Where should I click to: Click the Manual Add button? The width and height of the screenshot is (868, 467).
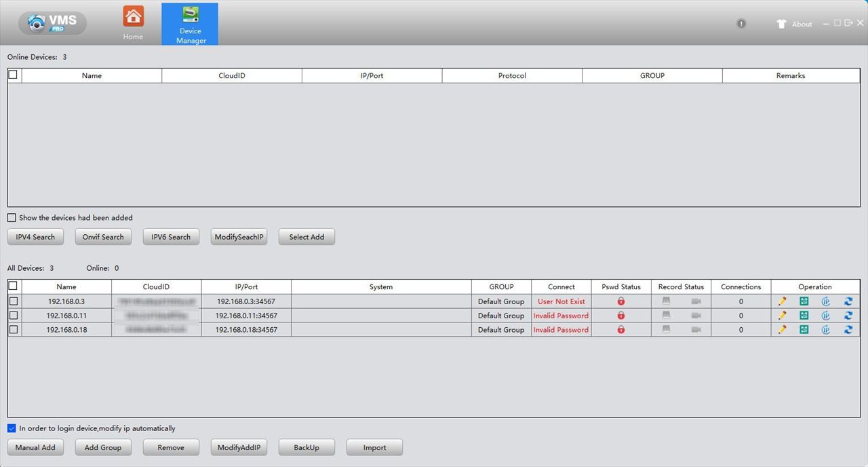pos(35,447)
